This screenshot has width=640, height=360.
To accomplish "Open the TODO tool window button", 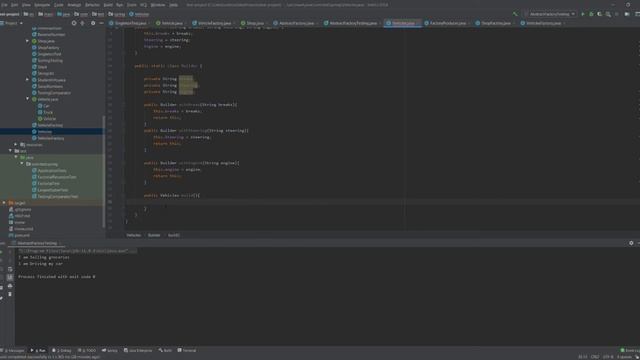I will [87, 350].
